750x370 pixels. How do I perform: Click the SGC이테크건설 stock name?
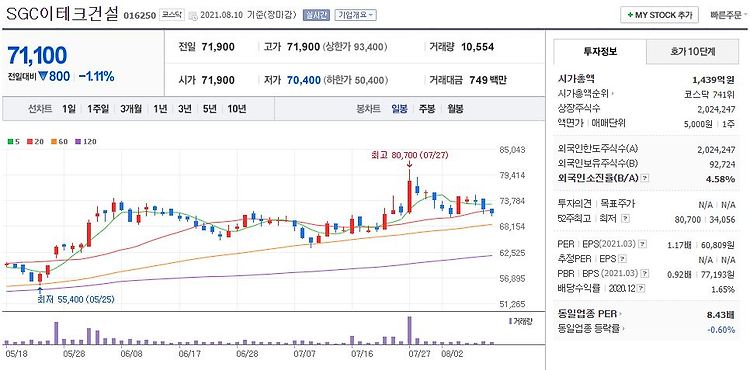(x=62, y=14)
